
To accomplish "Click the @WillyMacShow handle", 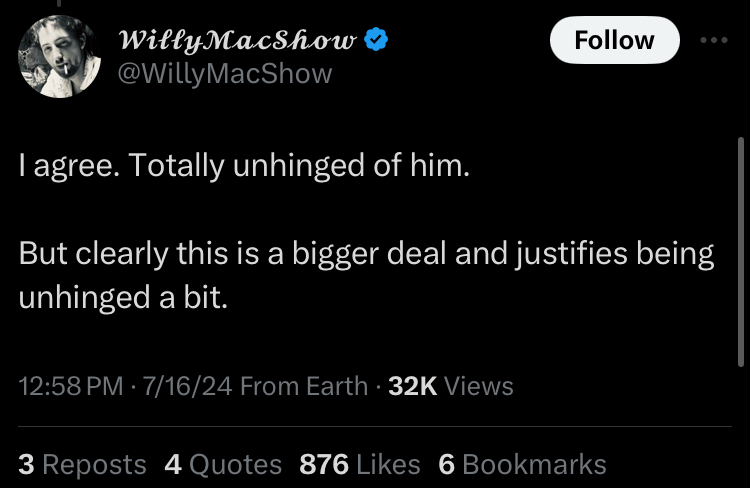I will point(225,74).
